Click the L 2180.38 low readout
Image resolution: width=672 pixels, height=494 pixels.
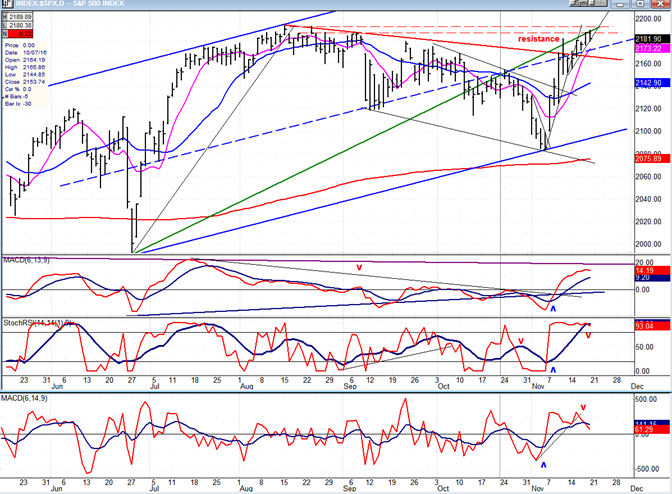pyautogui.click(x=18, y=25)
